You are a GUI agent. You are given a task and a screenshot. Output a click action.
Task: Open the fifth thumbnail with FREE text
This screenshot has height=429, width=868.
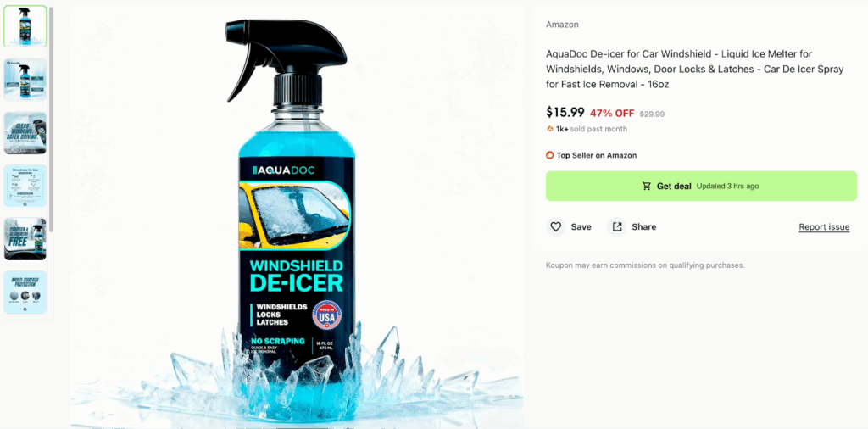(25, 239)
